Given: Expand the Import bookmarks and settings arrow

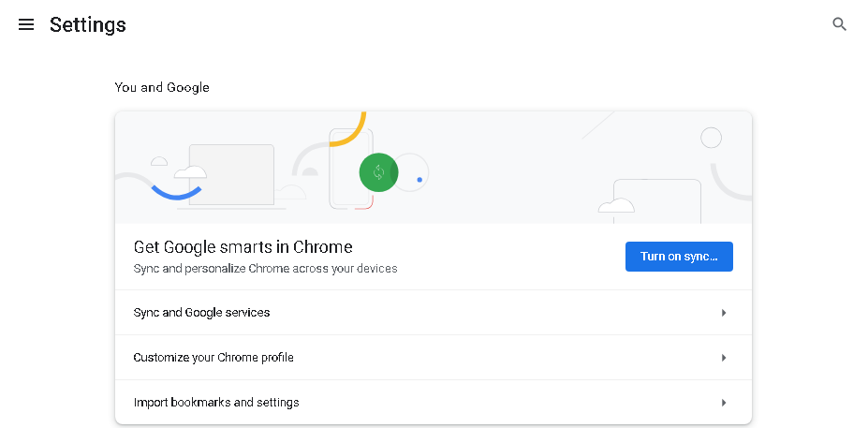Looking at the screenshot, I should [x=724, y=403].
